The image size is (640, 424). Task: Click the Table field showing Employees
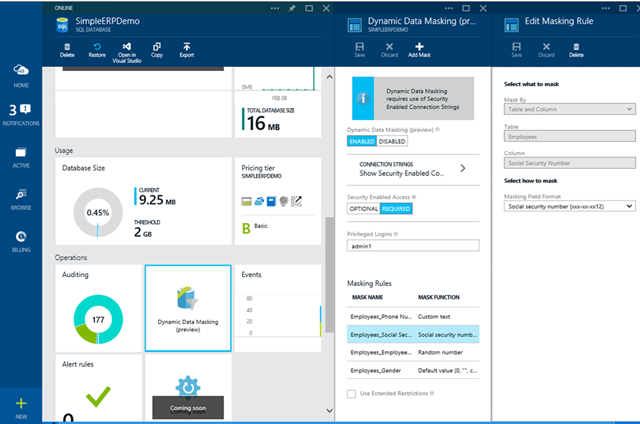(569, 136)
